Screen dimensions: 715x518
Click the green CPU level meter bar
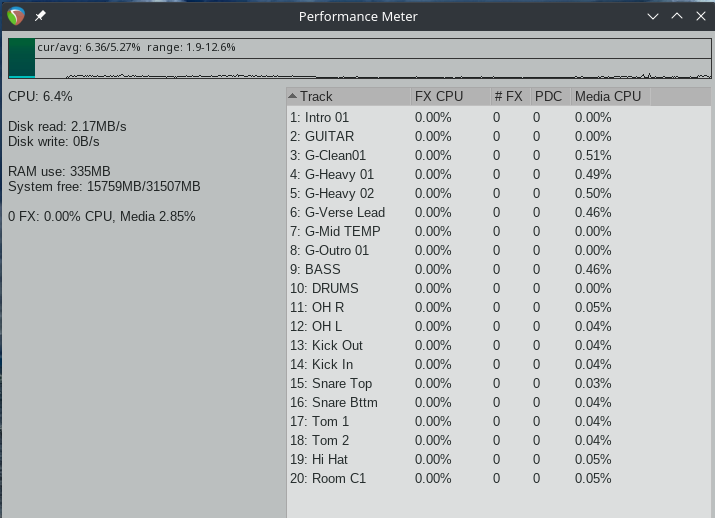(x=22, y=58)
